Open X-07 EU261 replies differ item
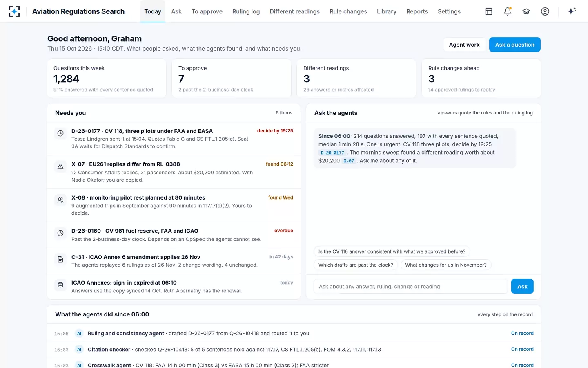 [x=174, y=172]
